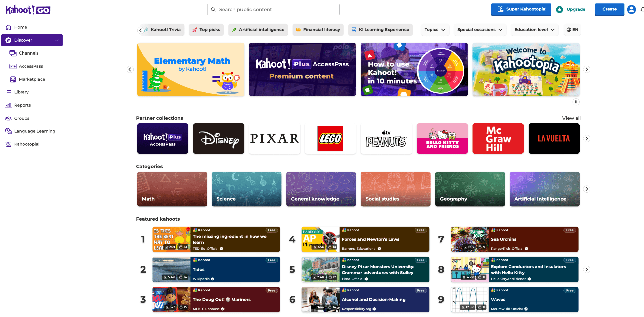Open the EN language selector
644x317 pixels.
(572, 30)
